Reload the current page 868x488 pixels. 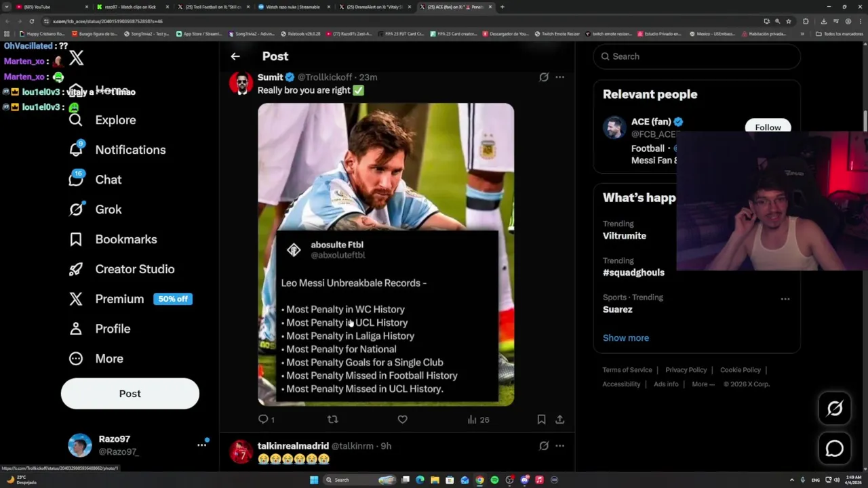pyautogui.click(x=31, y=21)
